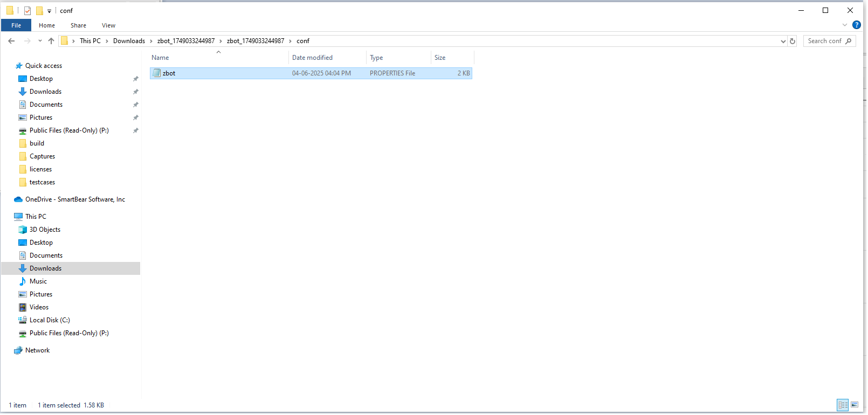Sort files by Date modified column

tap(312, 58)
